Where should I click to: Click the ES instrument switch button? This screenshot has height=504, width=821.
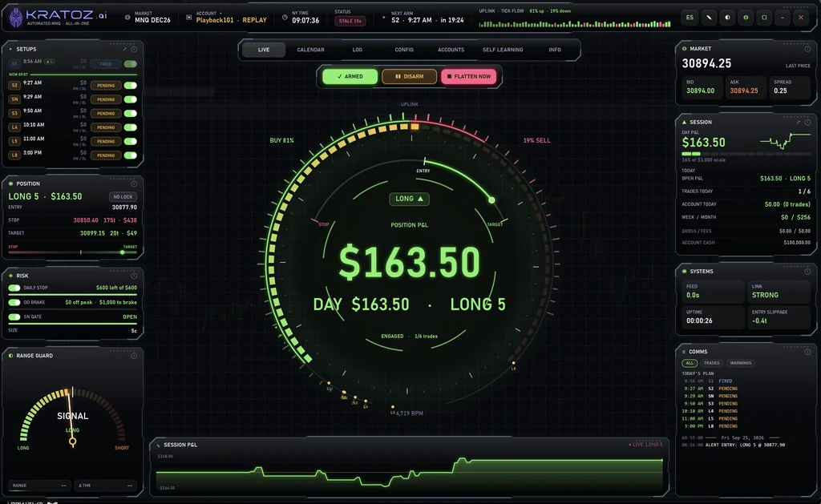(x=690, y=18)
